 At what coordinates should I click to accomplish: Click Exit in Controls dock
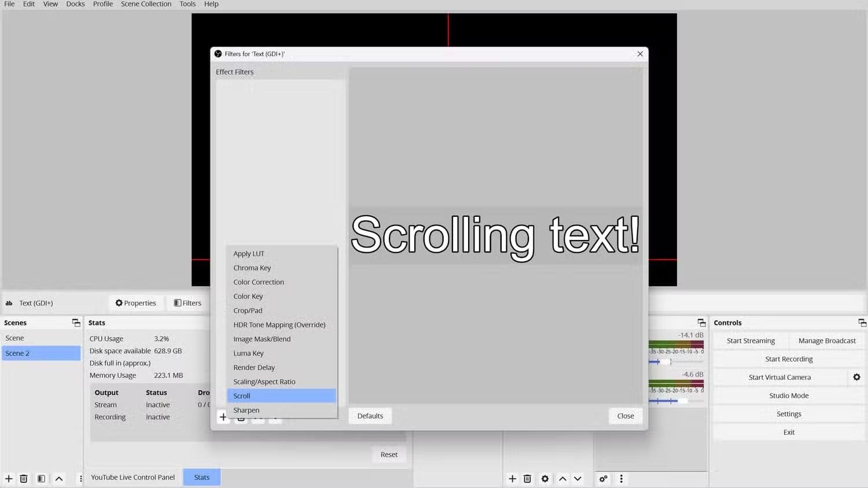pyautogui.click(x=789, y=432)
